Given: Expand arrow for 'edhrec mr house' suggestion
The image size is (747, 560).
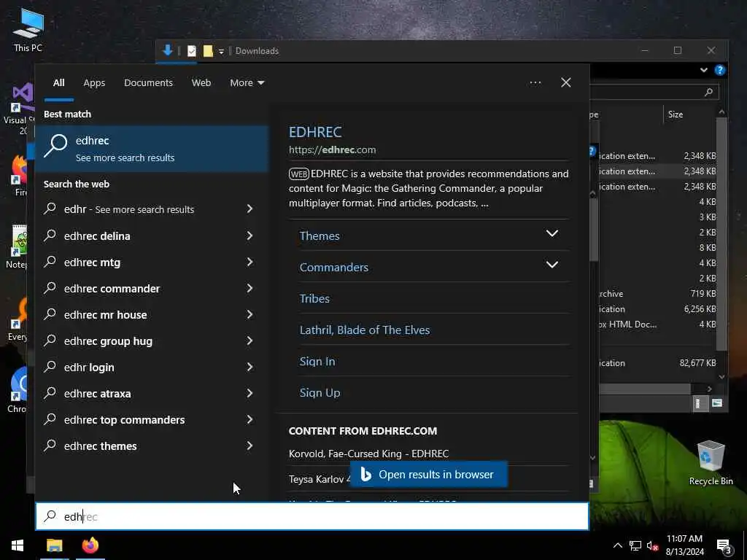Looking at the screenshot, I should pos(249,314).
